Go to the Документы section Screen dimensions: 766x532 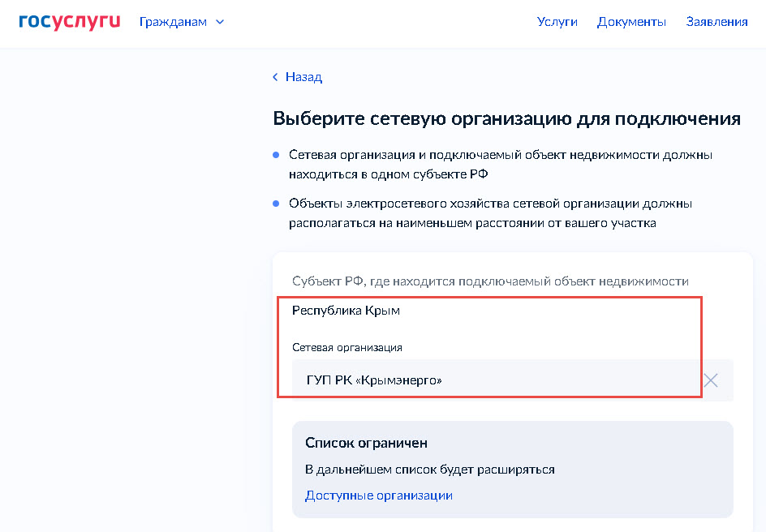(x=631, y=22)
